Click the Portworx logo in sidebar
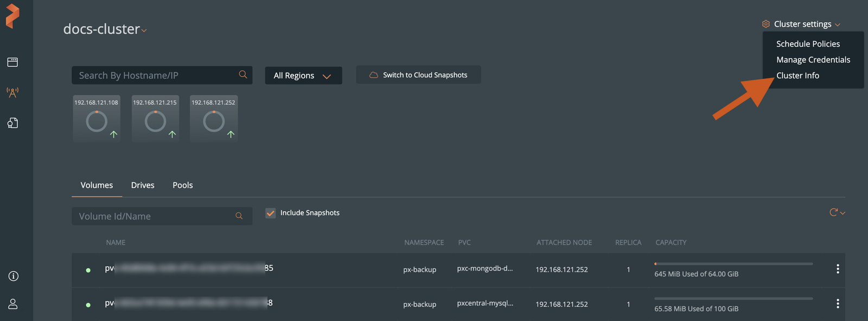 [12, 16]
